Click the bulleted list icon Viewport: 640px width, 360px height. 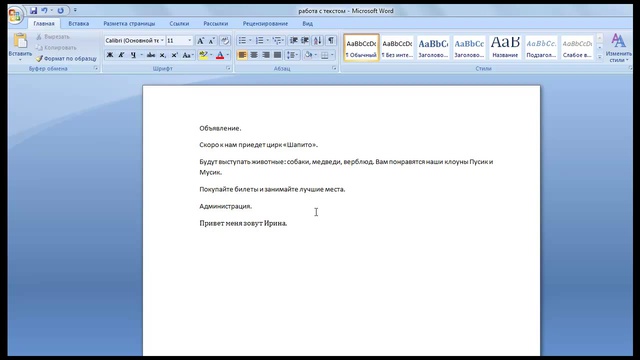click(x=242, y=41)
